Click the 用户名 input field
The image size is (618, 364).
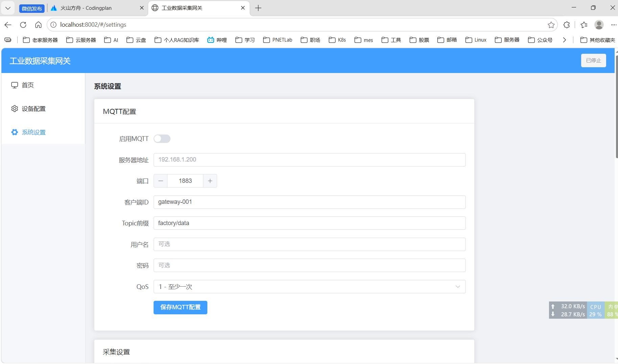point(310,244)
